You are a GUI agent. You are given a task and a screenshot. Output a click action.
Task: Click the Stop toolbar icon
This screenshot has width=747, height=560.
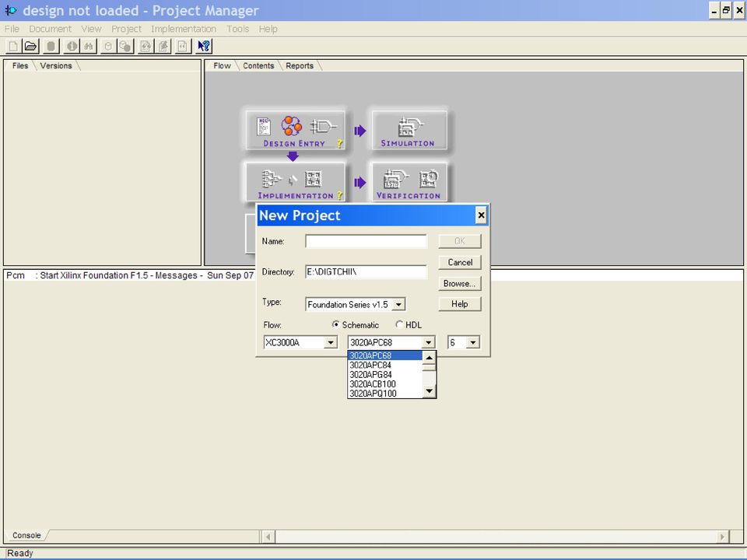(x=51, y=46)
